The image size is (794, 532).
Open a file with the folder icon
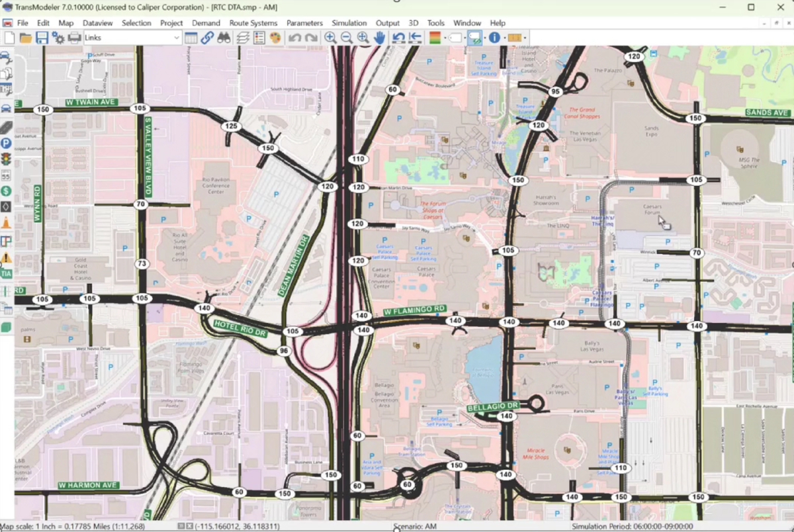pyautogui.click(x=26, y=38)
